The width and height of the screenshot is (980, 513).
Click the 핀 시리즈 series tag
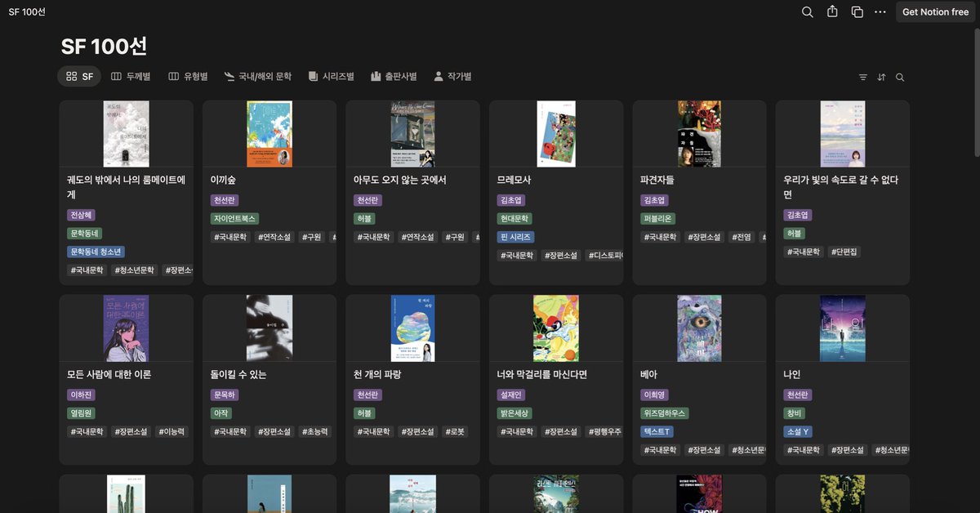pos(515,237)
